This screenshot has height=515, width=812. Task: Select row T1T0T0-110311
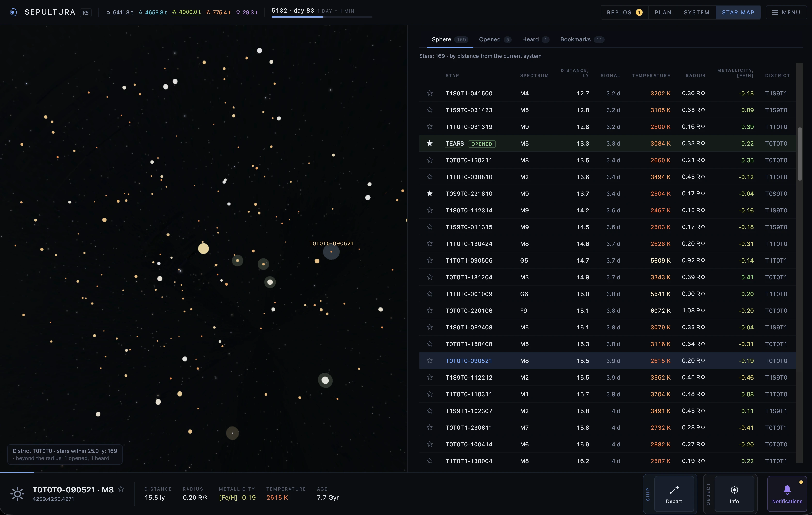click(x=607, y=394)
